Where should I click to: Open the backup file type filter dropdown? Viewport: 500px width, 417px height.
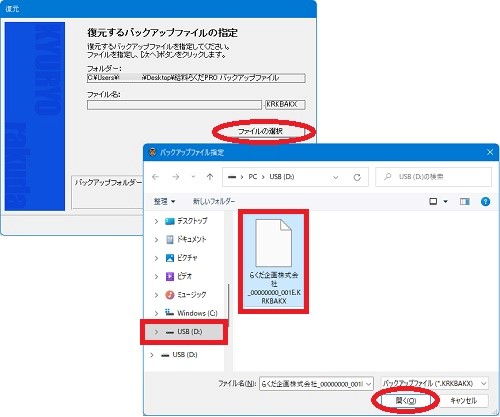(434, 384)
